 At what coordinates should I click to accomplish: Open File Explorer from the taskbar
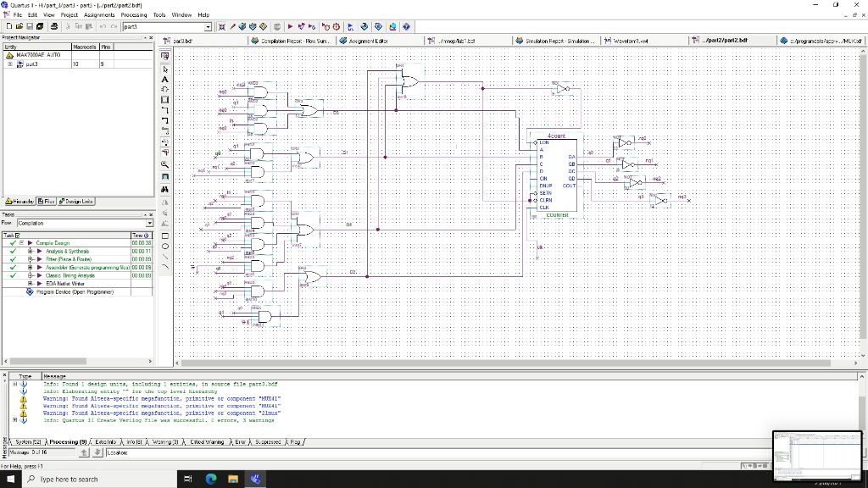[233, 480]
